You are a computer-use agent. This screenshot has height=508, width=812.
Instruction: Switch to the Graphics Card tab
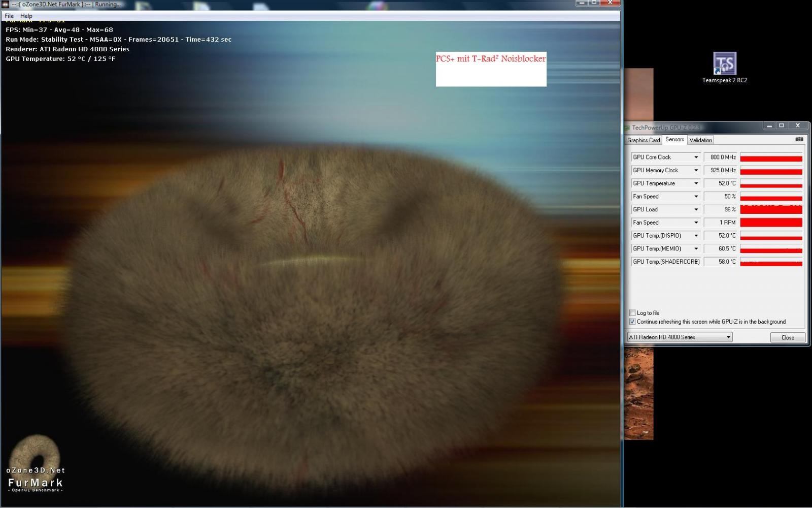644,140
